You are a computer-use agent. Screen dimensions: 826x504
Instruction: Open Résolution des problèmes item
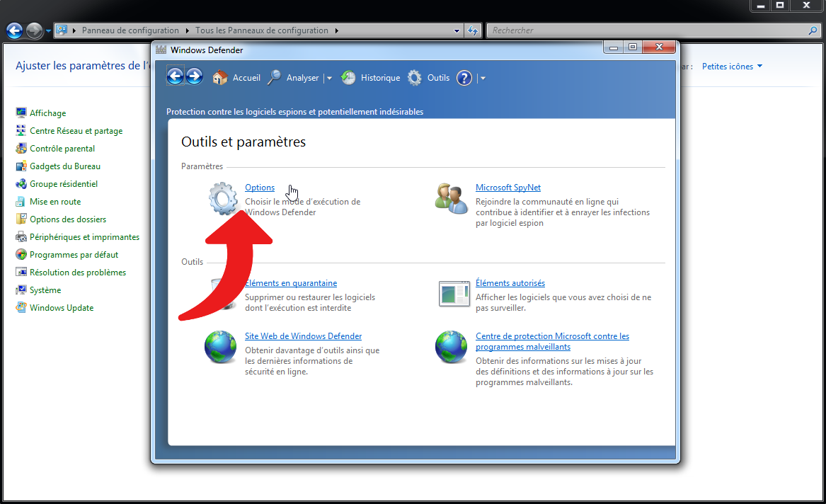coord(78,273)
